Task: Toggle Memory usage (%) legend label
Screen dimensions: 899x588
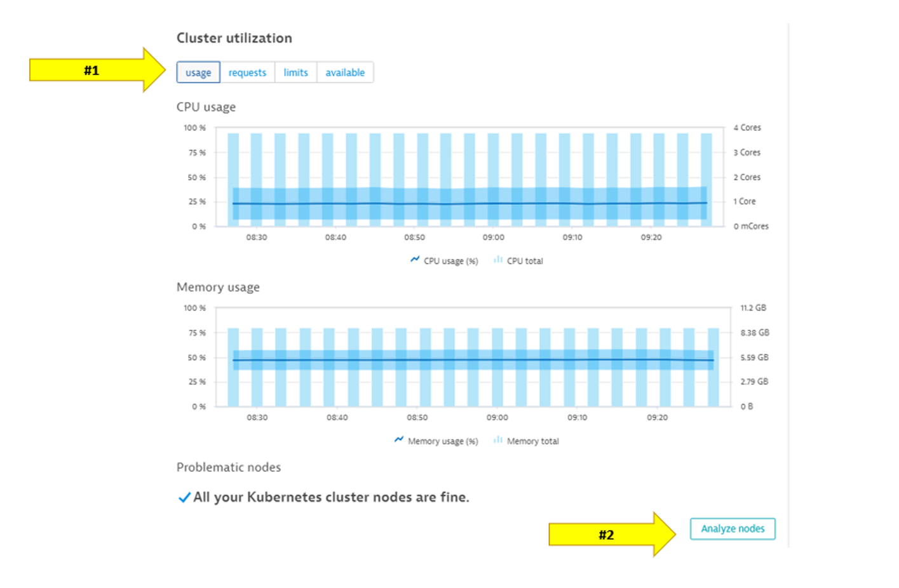Action: [443, 441]
